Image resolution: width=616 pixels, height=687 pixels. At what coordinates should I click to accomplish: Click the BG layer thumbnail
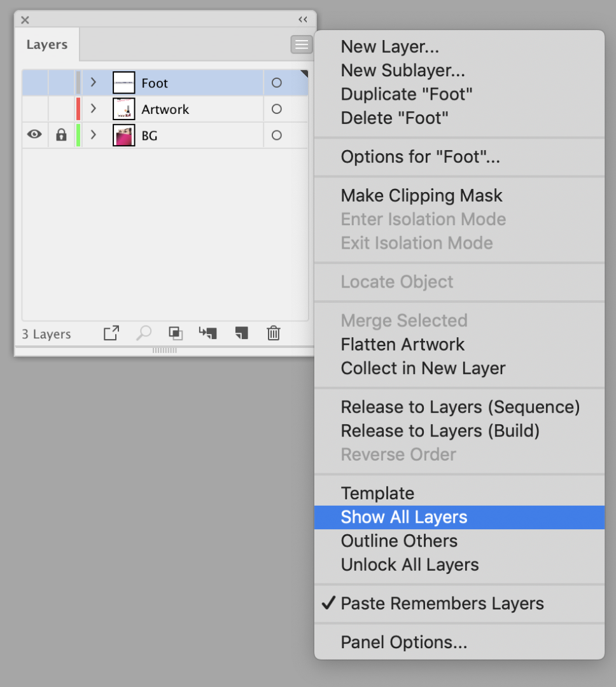pyautogui.click(x=124, y=135)
